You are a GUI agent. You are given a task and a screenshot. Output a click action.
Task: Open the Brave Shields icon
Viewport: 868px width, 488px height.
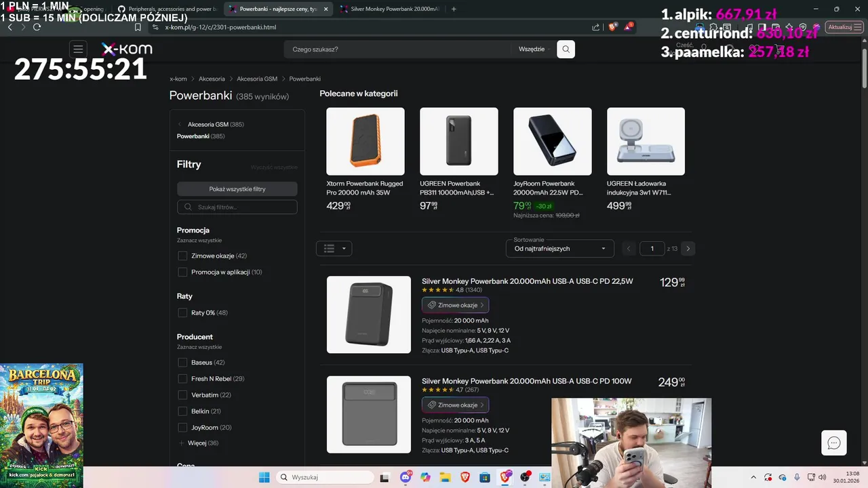coord(612,27)
